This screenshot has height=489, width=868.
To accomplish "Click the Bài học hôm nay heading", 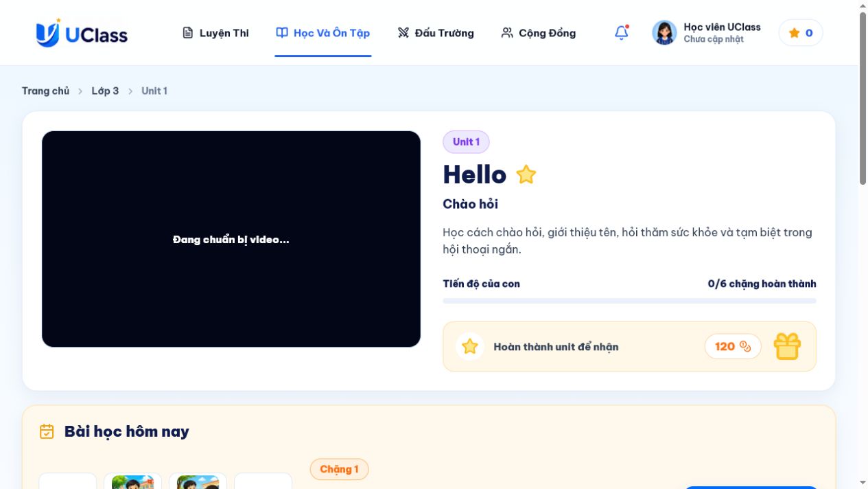I will (x=127, y=431).
